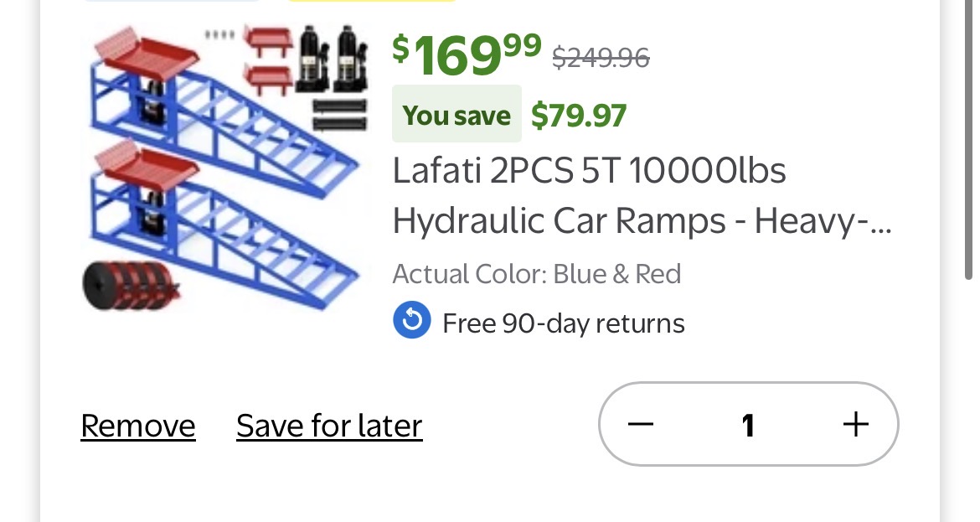Click the plus icon to increase quantity
The image size is (980, 522).
click(x=855, y=425)
